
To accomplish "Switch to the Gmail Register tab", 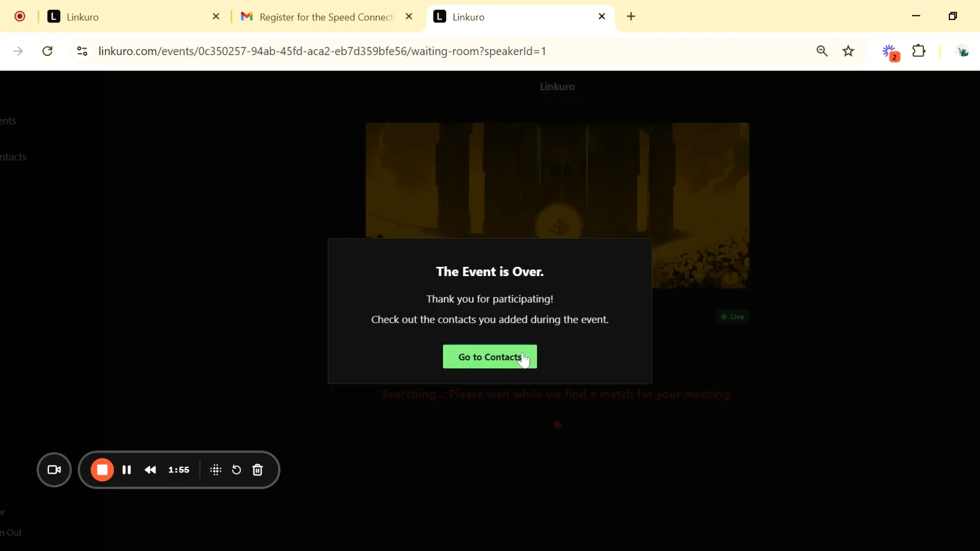I will [326, 17].
